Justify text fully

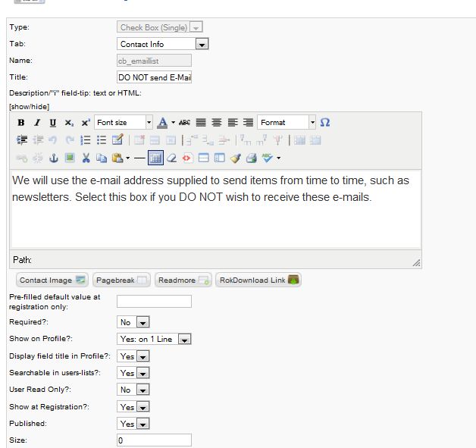coord(201,123)
